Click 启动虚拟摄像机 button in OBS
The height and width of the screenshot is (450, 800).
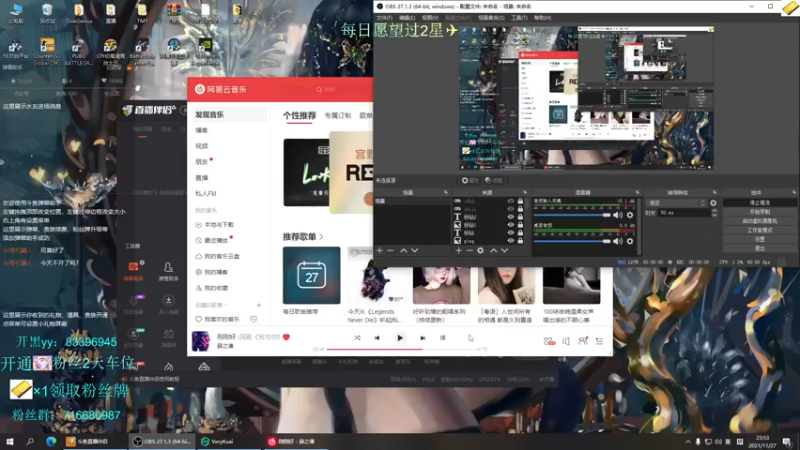coord(760,221)
